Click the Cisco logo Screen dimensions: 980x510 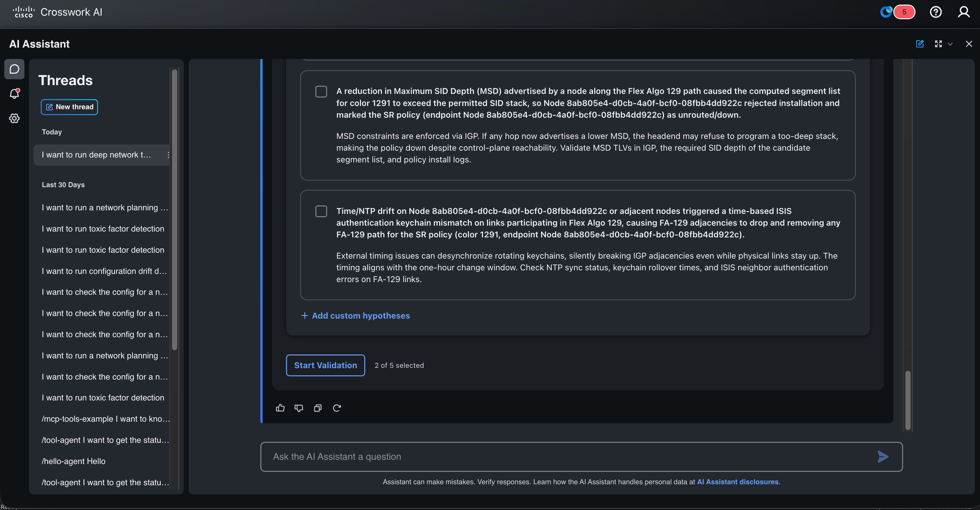[x=23, y=12]
